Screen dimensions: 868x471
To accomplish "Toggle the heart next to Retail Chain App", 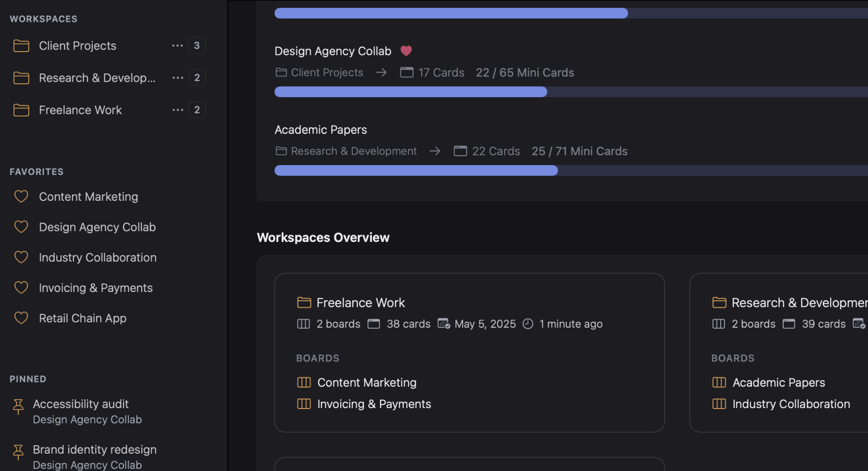I will pos(20,318).
